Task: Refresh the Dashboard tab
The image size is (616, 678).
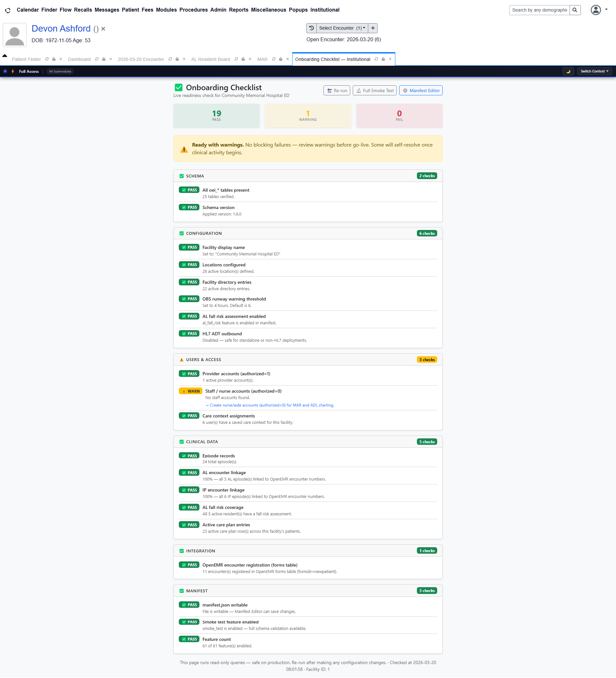Action: pos(97,59)
